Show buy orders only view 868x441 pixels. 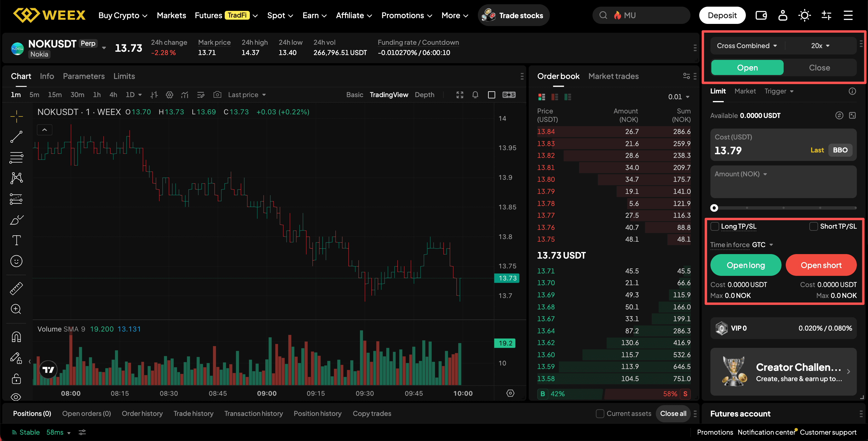click(568, 97)
